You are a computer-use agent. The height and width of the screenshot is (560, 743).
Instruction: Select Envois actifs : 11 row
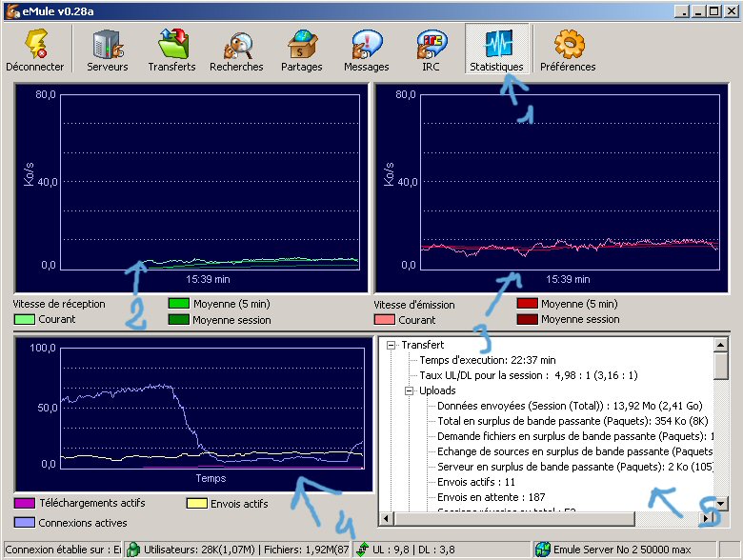coord(476,482)
